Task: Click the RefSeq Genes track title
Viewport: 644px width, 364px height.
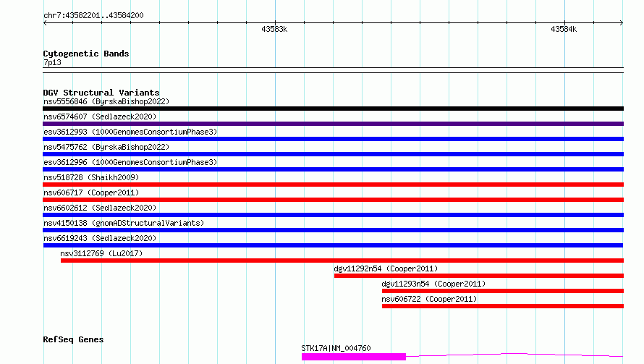Action: click(x=73, y=339)
